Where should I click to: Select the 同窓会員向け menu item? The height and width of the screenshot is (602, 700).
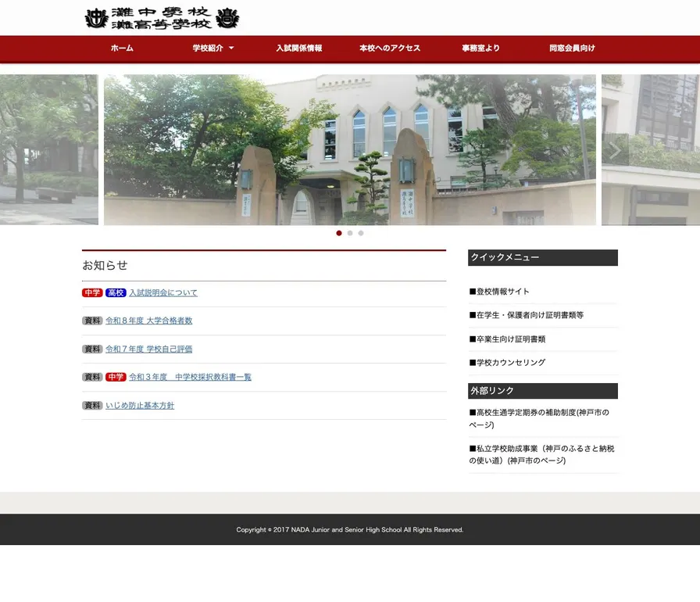click(x=572, y=48)
